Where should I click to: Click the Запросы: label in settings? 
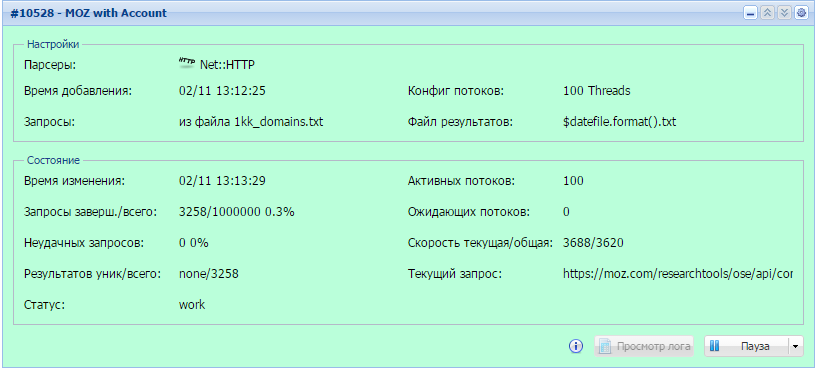50,122
